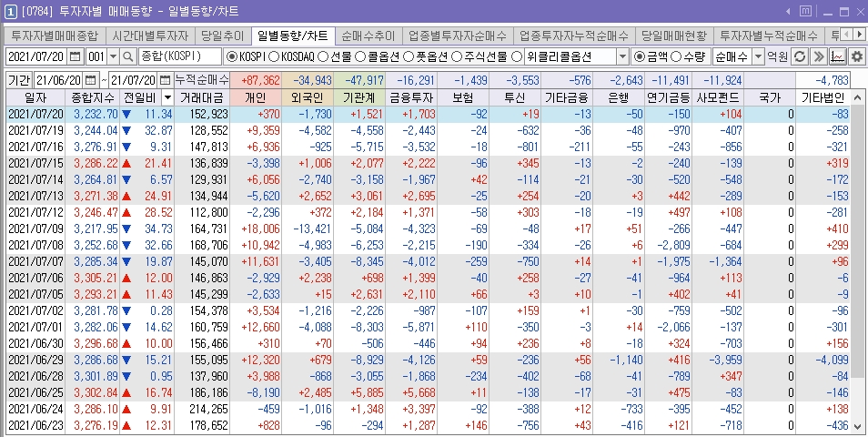Click the 금융투자 column header
The width and height of the screenshot is (868, 437).
[x=411, y=98]
